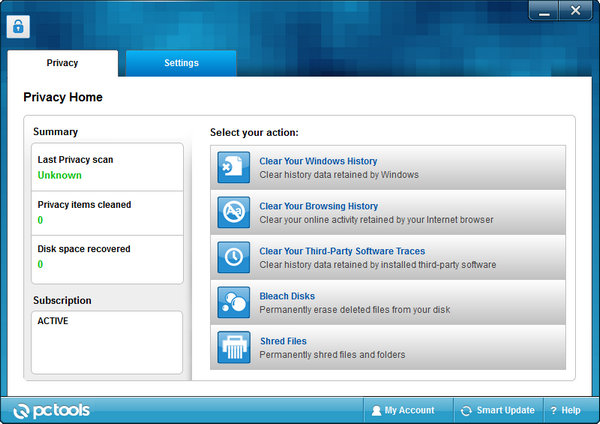Viewport: 600px width, 424px height.
Task: Run Smart Update from the bottom bar
Action: [x=497, y=410]
